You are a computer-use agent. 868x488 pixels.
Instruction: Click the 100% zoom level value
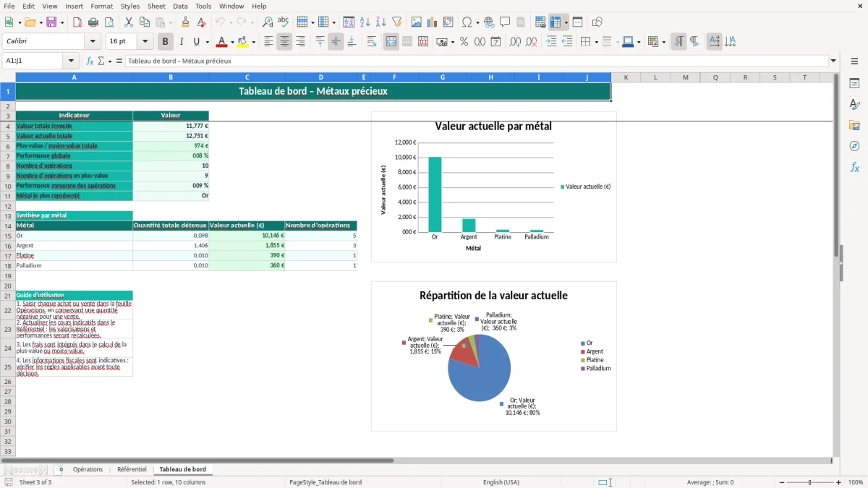coord(856,482)
